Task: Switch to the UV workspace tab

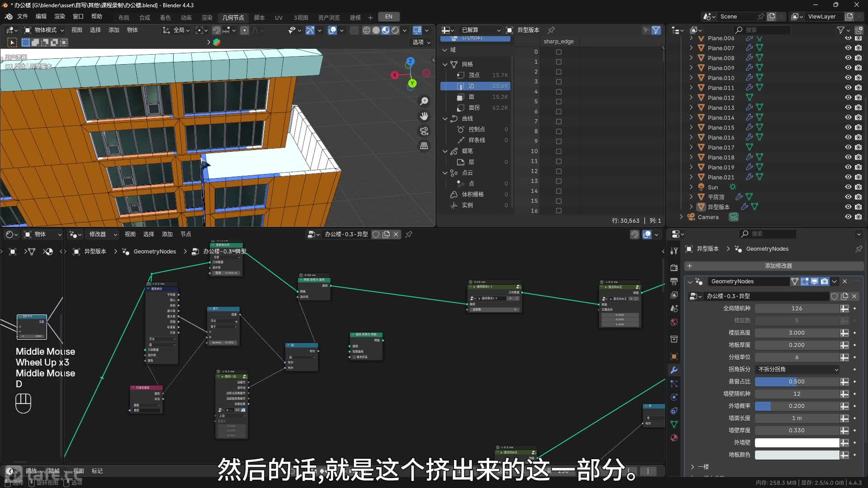Action: [x=278, y=18]
